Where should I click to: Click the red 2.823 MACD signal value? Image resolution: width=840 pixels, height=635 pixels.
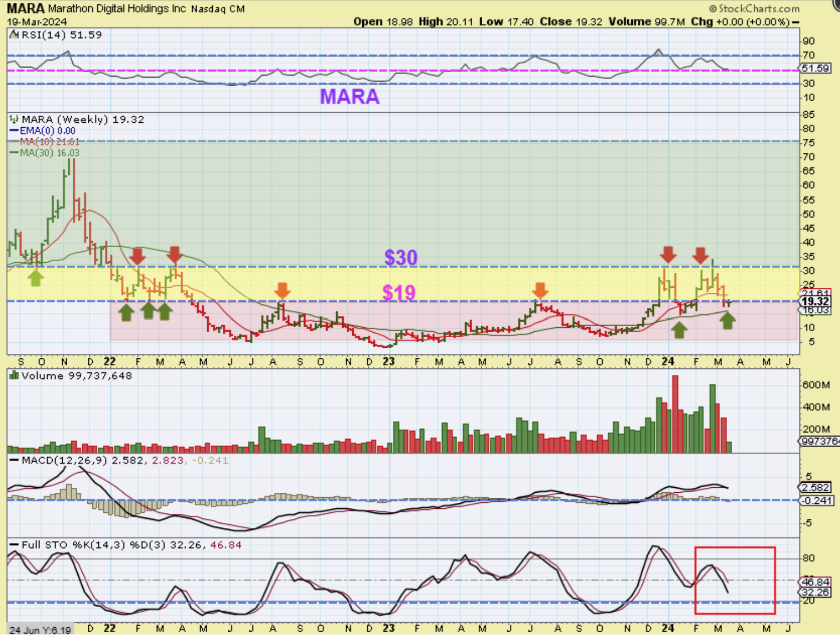pyautogui.click(x=167, y=461)
